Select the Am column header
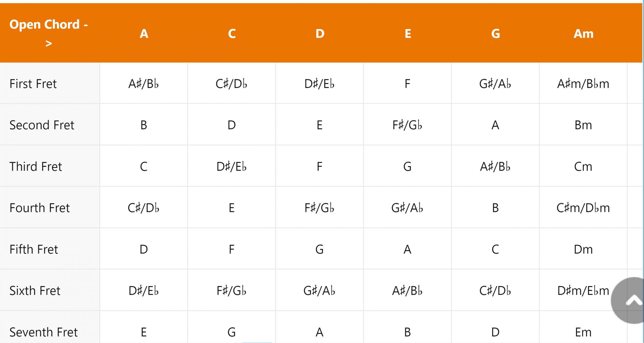This screenshot has height=343, width=644. (x=584, y=34)
